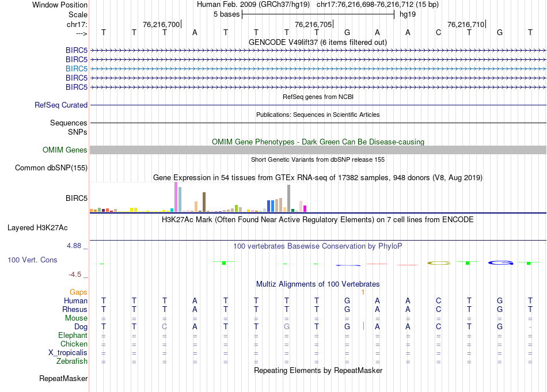Open the OMIM Genes track label
The width and height of the screenshot is (547, 392).
pyautogui.click(x=64, y=150)
